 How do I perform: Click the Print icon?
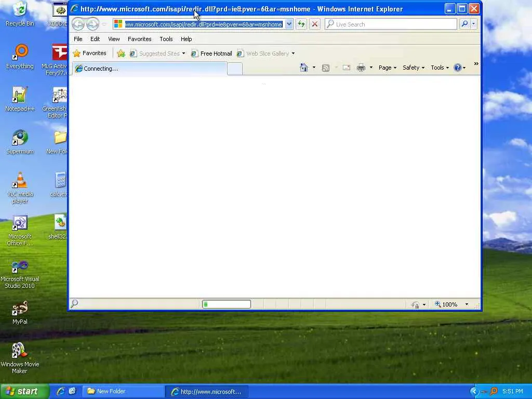pyautogui.click(x=361, y=68)
